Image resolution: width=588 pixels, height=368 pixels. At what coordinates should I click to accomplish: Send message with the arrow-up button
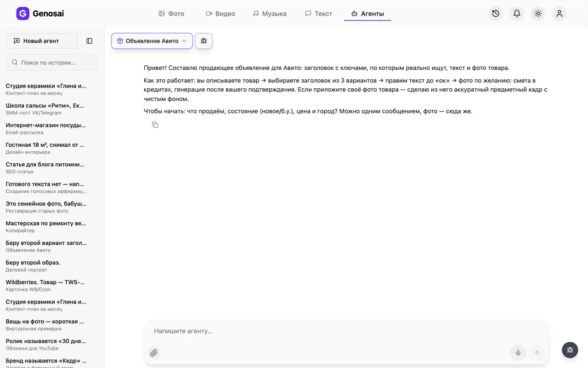coord(537,353)
